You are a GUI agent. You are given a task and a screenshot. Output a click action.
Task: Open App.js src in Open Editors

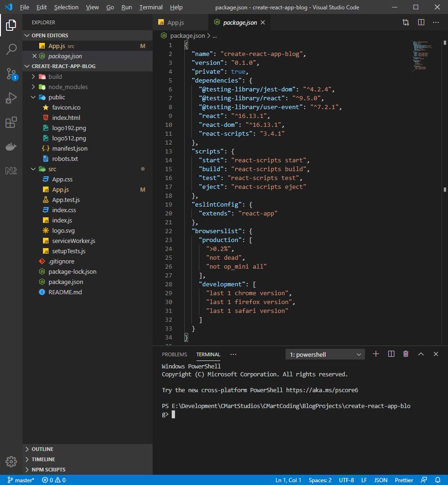pyautogui.click(x=87, y=46)
